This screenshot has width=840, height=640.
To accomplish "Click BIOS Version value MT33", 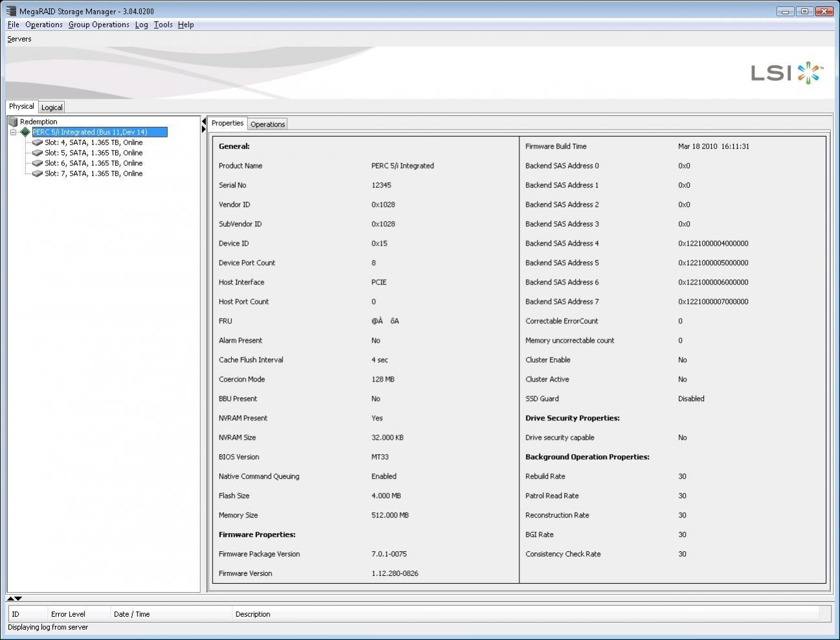I will pos(380,457).
